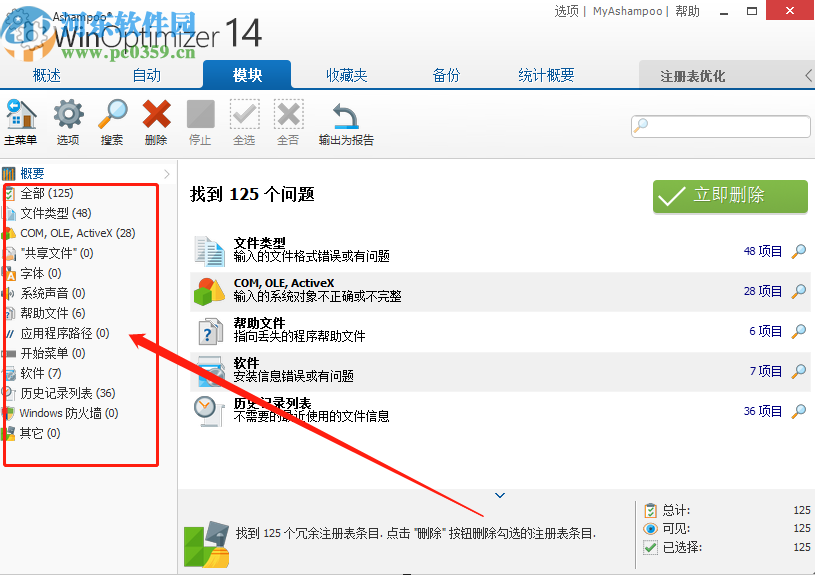Select 软件 (7) in sidebar
The height and width of the screenshot is (575, 815).
coord(41,374)
